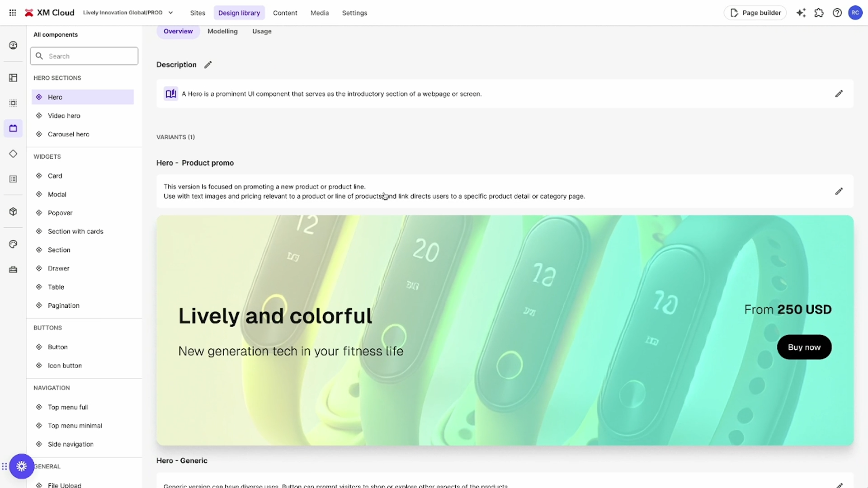Viewport: 868px width, 488px height.
Task: Click the Buy now button in hero
Action: coord(804,347)
